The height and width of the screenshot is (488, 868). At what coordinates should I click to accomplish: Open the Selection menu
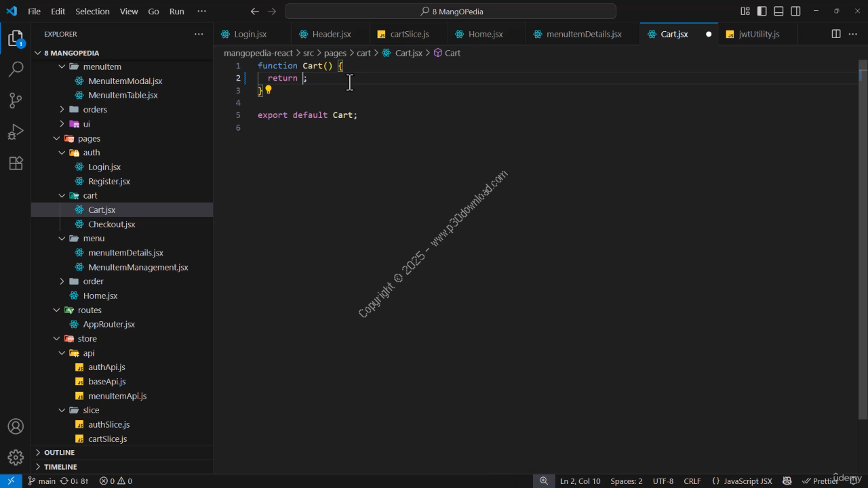click(92, 12)
